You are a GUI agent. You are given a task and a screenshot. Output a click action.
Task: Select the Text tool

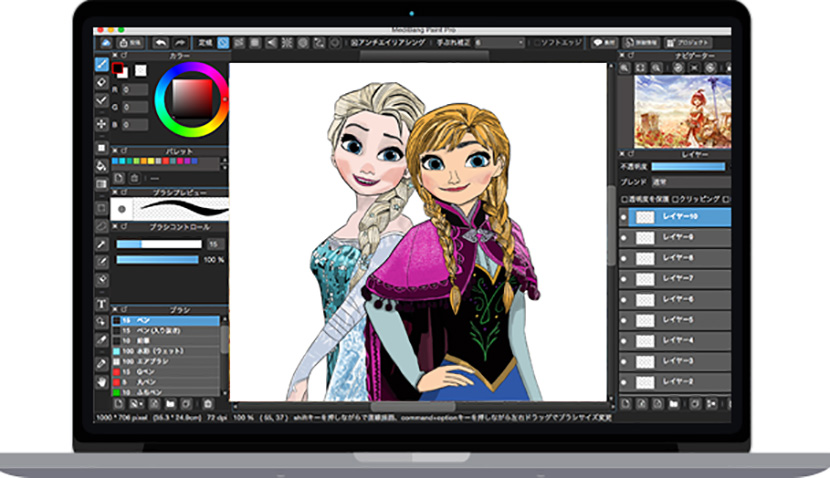(x=102, y=304)
